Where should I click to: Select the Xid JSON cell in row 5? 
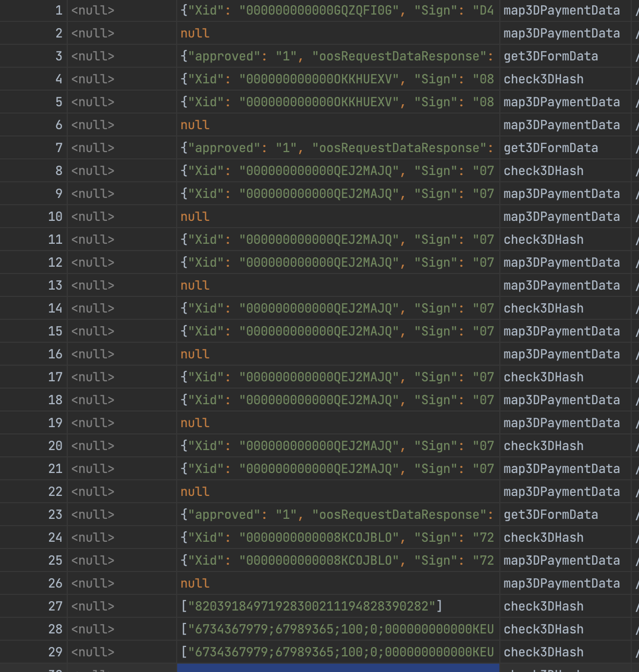pos(337,102)
